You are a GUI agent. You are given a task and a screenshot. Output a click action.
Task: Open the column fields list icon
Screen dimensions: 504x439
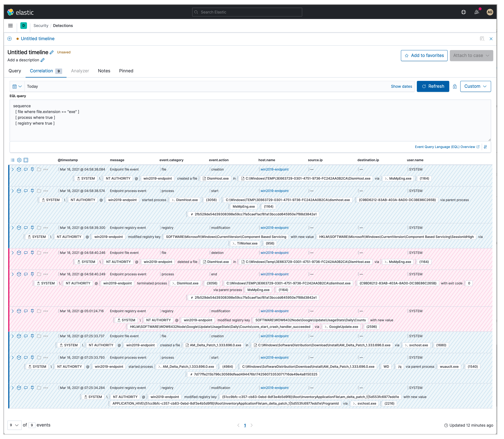13,160
